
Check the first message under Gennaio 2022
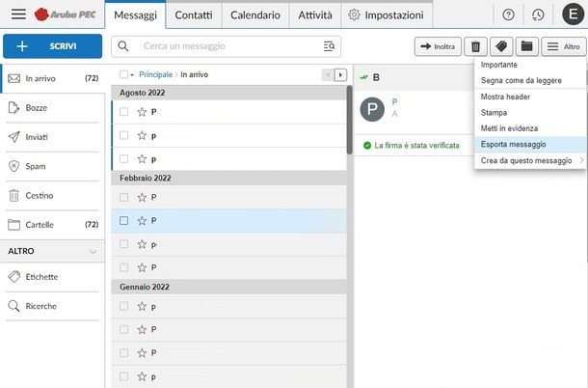click(123, 306)
